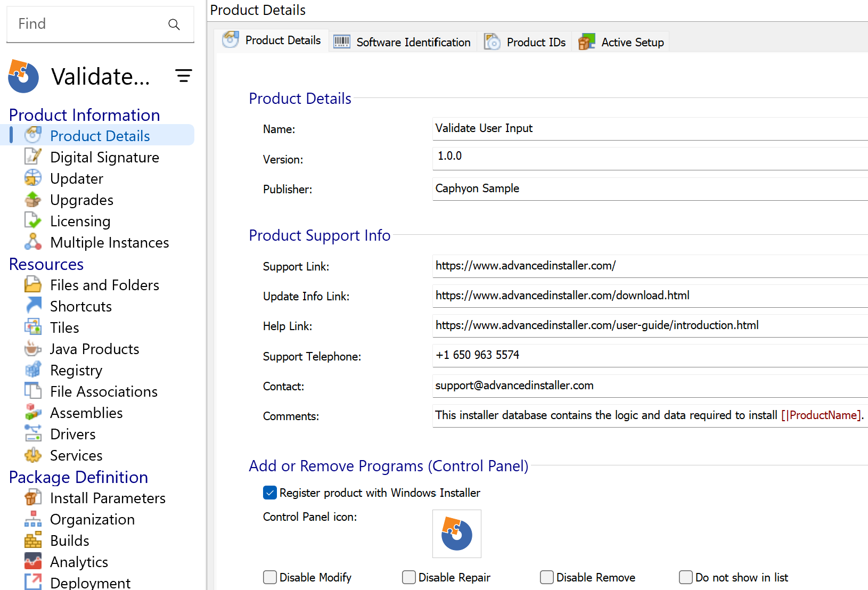The image size is (868, 590).
Task: Click the File Associations icon
Action: pos(33,391)
